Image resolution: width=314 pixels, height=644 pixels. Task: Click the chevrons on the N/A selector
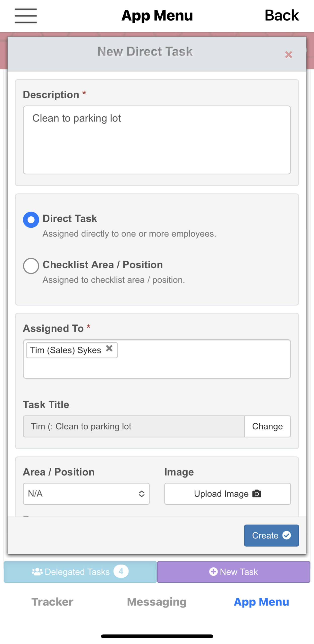click(142, 494)
